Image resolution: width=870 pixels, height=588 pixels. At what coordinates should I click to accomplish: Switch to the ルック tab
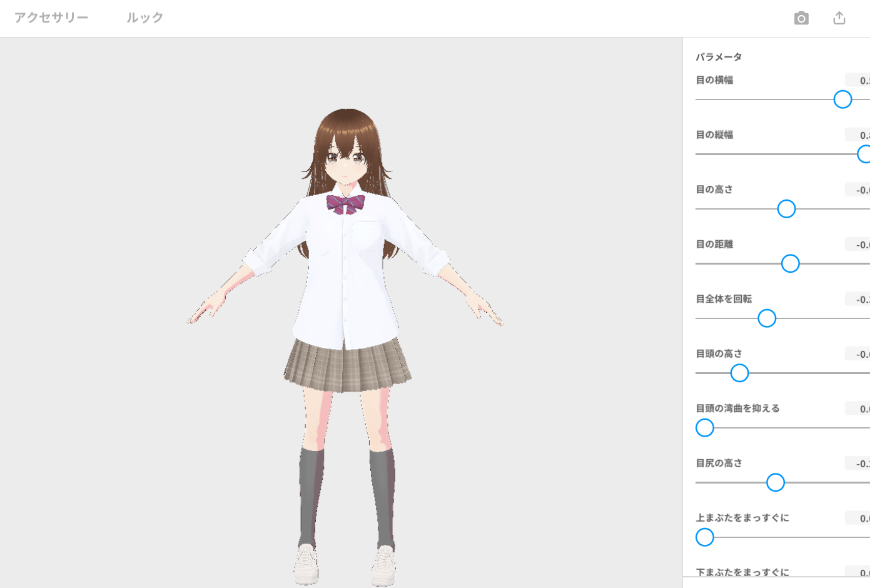144,18
